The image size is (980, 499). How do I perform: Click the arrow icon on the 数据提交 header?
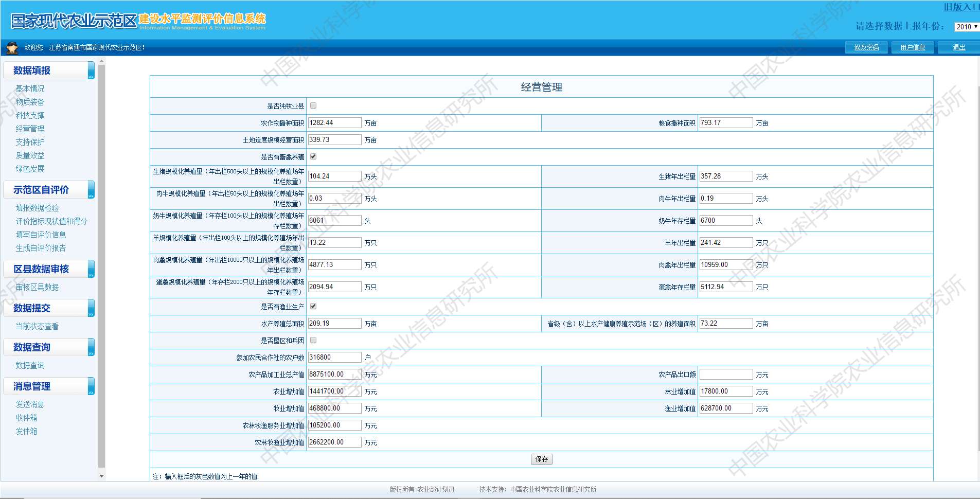coord(91,308)
